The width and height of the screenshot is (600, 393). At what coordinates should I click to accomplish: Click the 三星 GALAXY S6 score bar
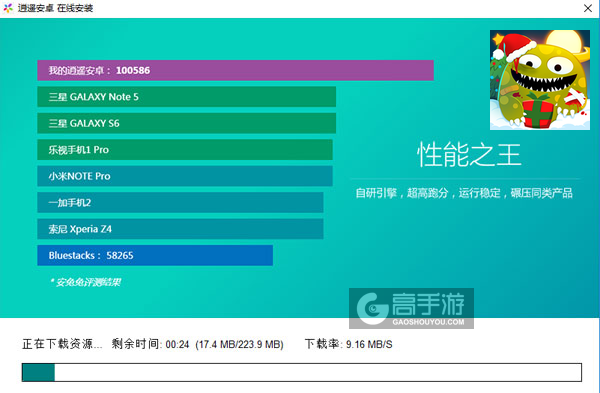point(186,123)
